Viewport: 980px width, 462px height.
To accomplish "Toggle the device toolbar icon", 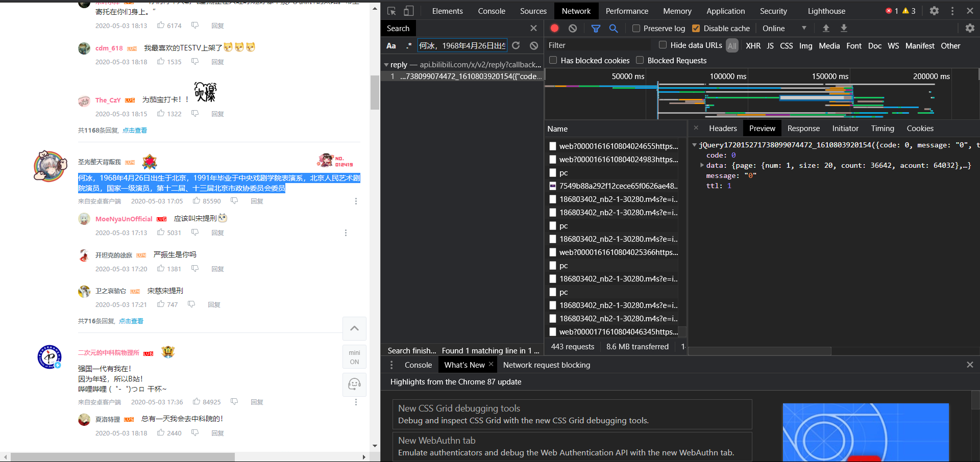I will point(409,11).
